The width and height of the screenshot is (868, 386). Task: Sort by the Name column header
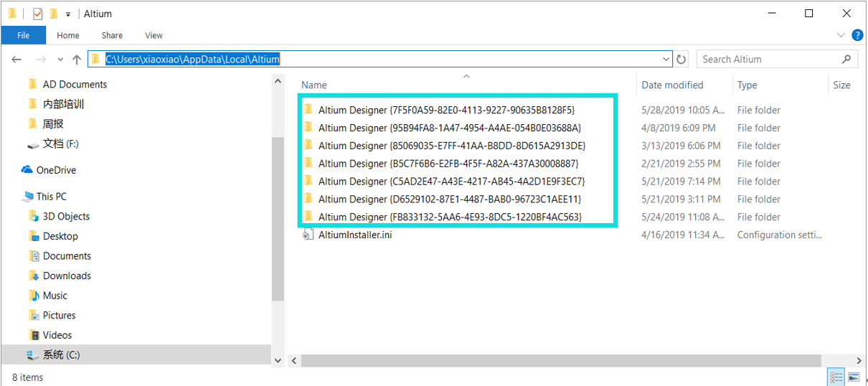(x=314, y=85)
